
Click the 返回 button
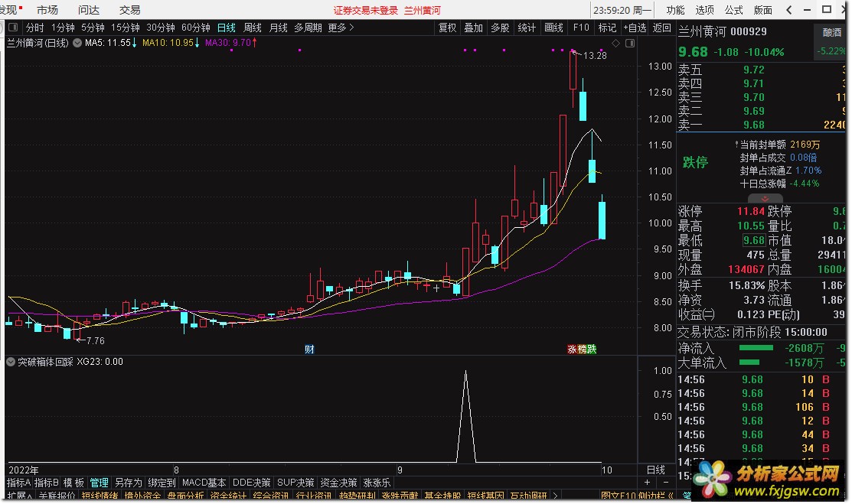(x=661, y=28)
